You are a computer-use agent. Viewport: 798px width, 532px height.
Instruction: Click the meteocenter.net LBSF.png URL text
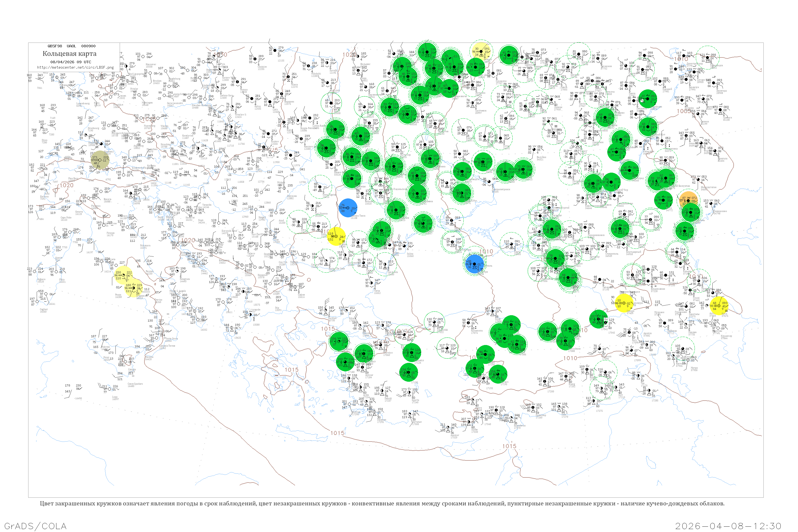75,68
